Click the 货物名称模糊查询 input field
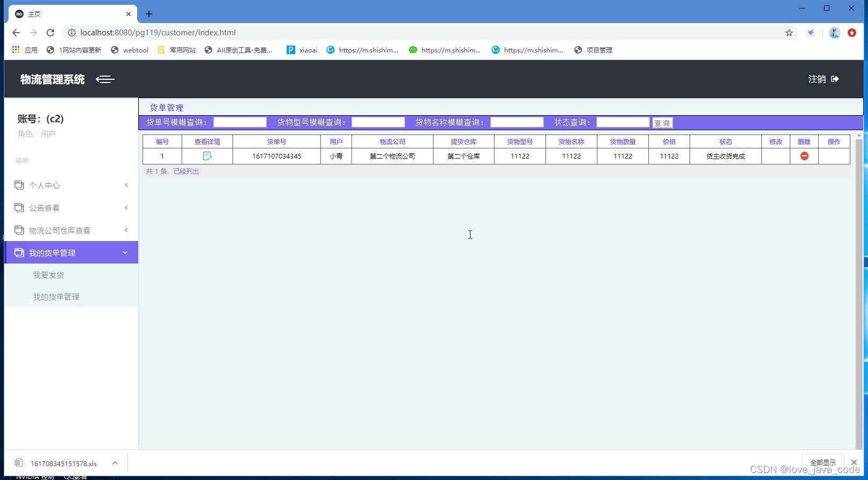868x480 pixels. [x=517, y=122]
